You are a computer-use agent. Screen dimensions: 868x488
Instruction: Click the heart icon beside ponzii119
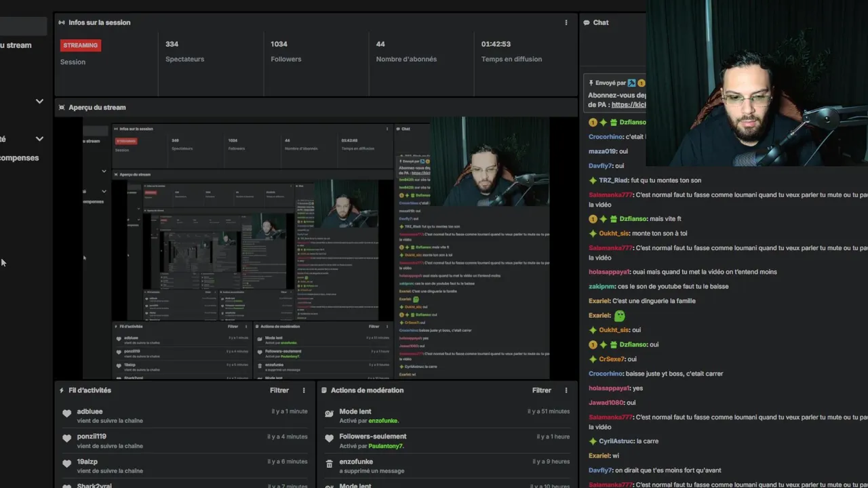(66, 439)
